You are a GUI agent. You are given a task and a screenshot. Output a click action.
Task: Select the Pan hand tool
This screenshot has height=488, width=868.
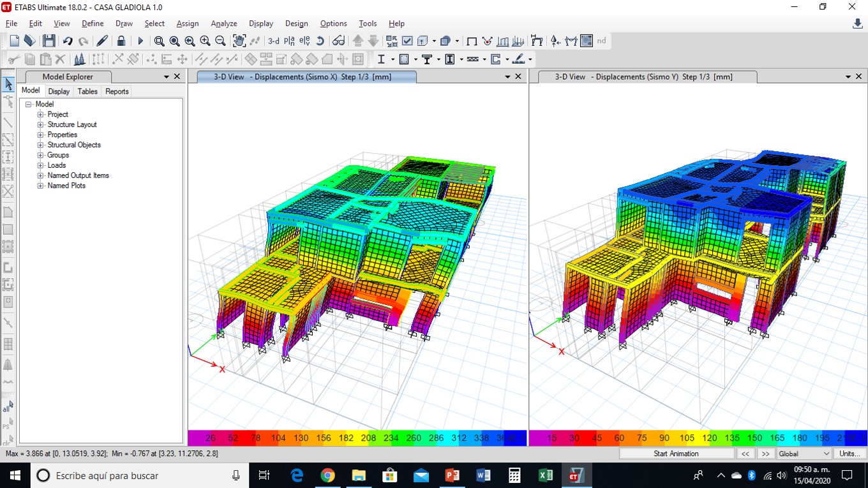point(239,41)
